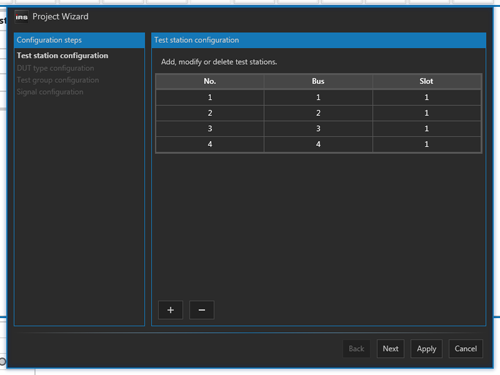Add a test station with plus button
500x375 pixels.
pos(170,310)
